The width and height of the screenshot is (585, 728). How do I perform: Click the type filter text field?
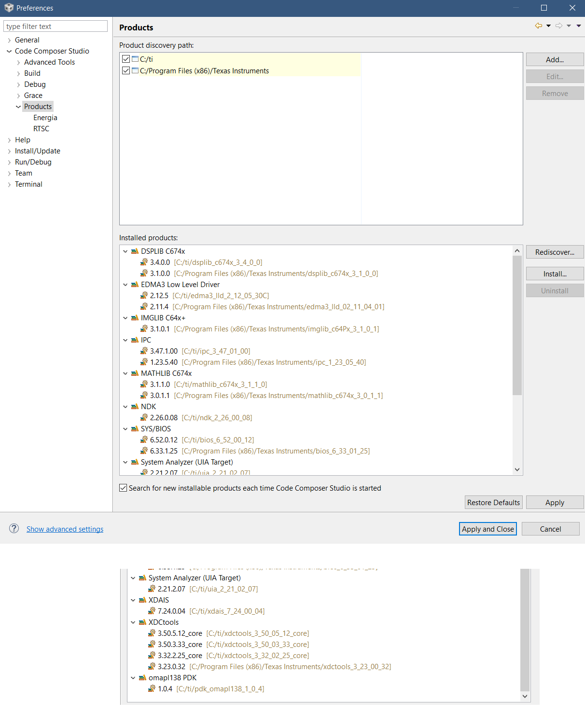pos(56,26)
